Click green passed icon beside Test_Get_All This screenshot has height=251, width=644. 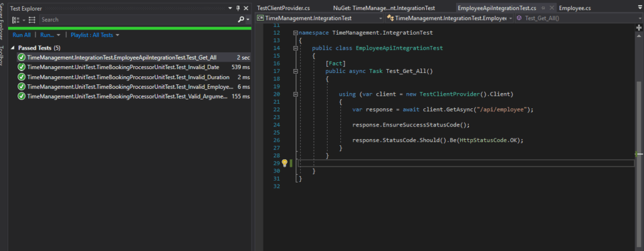pos(22,57)
